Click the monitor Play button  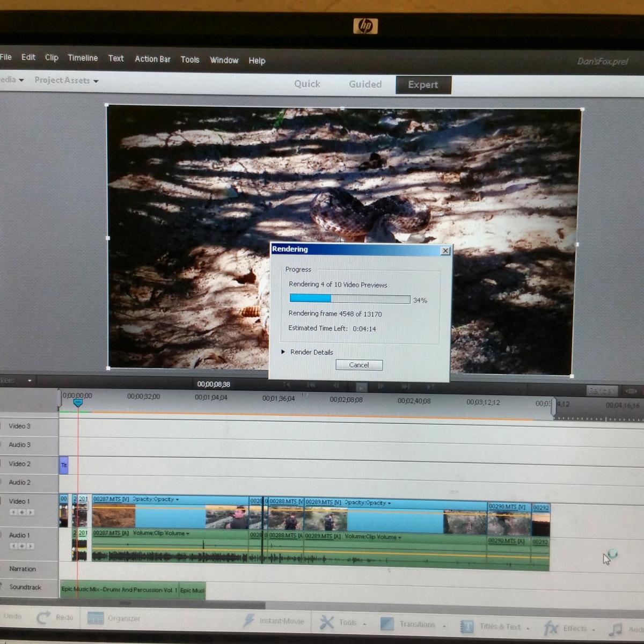coord(361,387)
